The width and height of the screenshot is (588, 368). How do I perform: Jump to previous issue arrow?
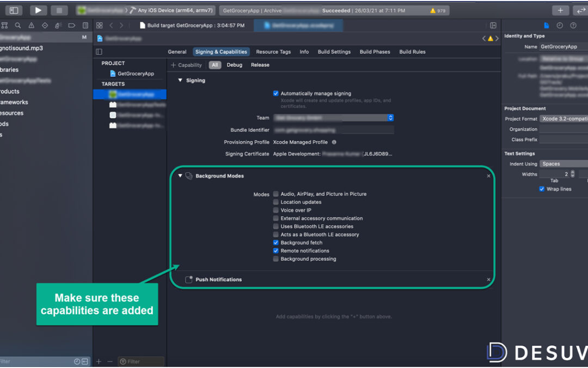[484, 38]
